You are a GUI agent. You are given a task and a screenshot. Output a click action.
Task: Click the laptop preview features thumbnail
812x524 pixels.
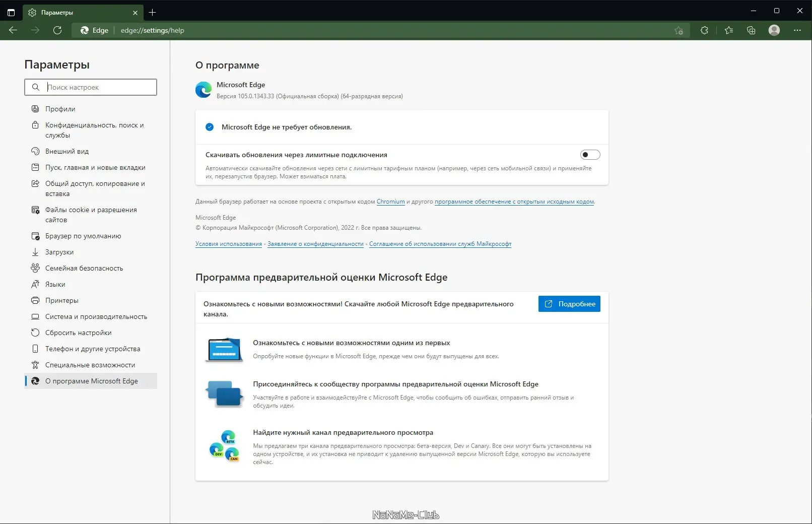(x=224, y=349)
